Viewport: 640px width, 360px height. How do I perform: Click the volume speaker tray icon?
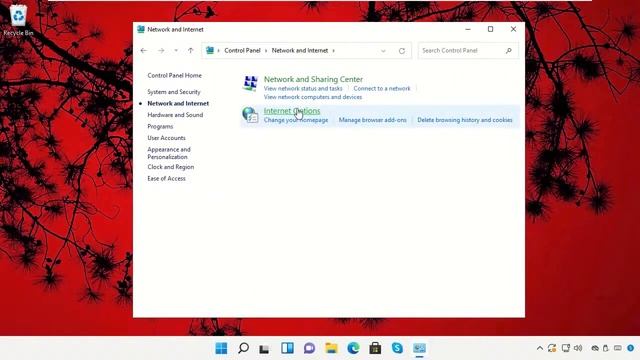click(578, 348)
